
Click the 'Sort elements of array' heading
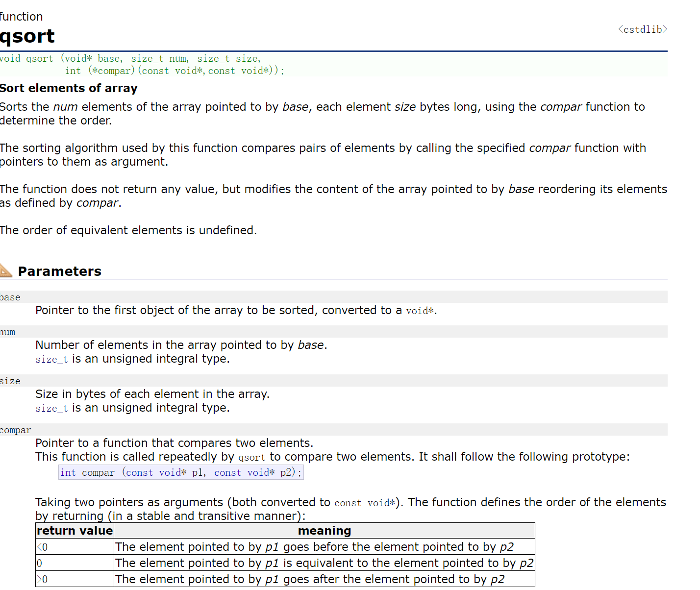point(69,88)
